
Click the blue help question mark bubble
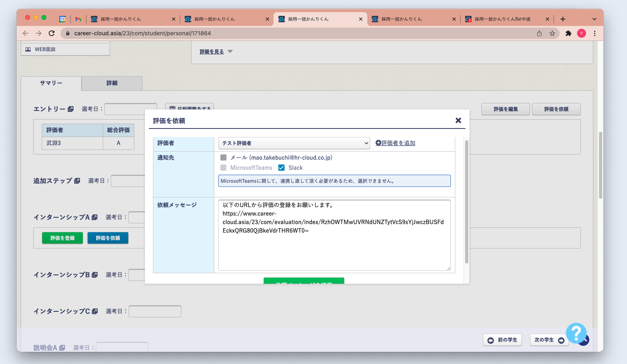pos(576,333)
